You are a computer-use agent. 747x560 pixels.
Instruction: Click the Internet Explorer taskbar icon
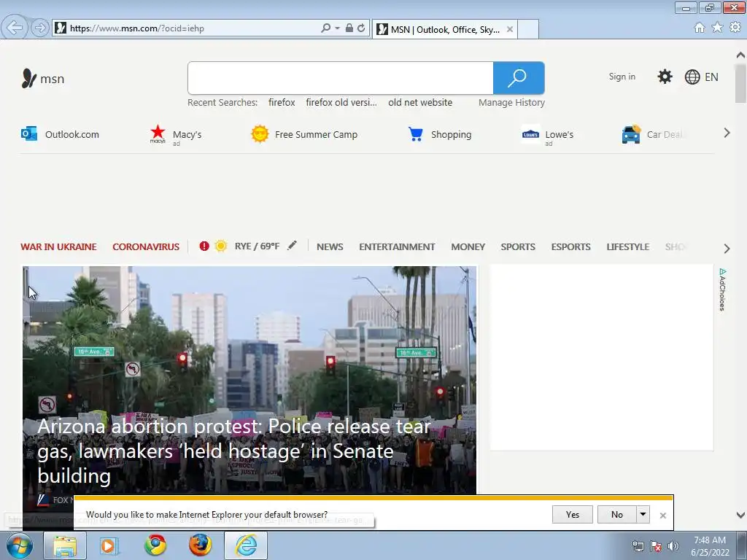click(x=246, y=545)
